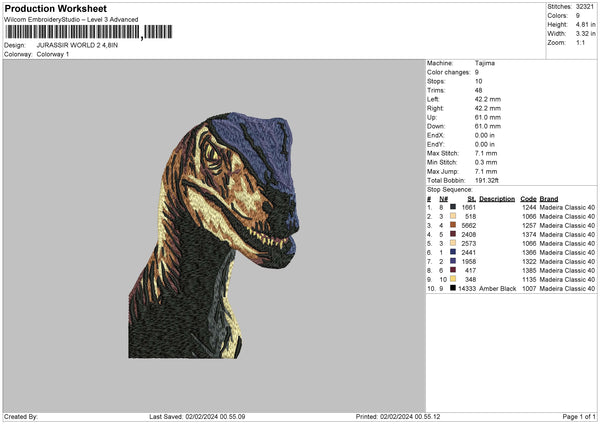Select dark red swatch for stop 8 code 1385
The height and width of the screenshot is (424, 600).
(x=453, y=270)
